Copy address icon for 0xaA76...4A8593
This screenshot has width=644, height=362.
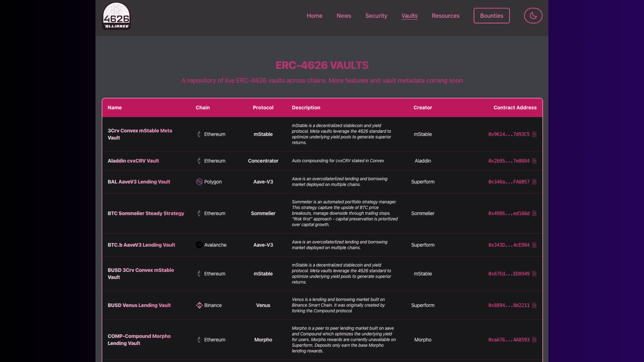534,340
